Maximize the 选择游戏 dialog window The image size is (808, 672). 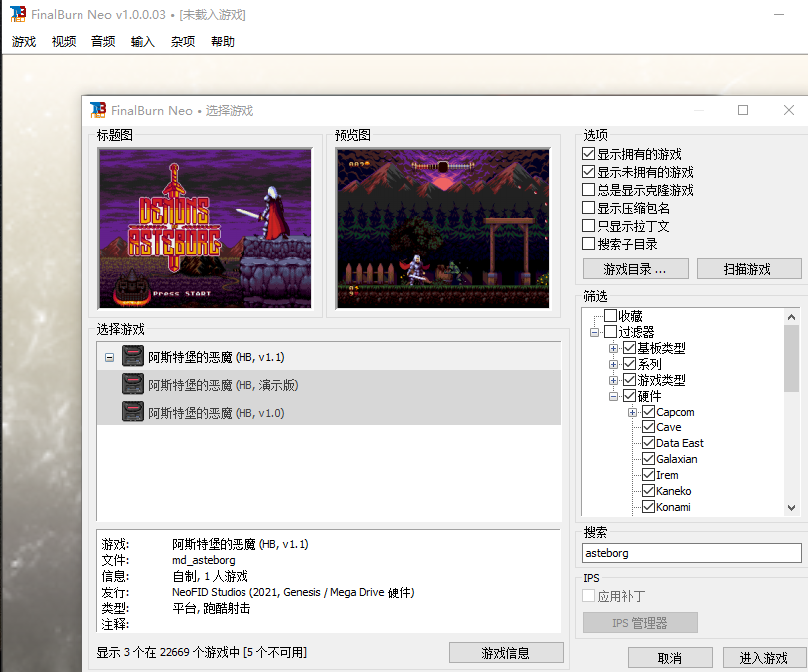coord(743,110)
